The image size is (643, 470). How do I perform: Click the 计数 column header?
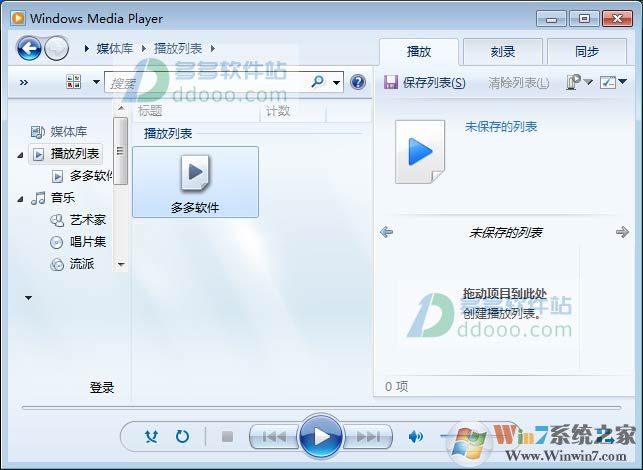tap(293, 111)
